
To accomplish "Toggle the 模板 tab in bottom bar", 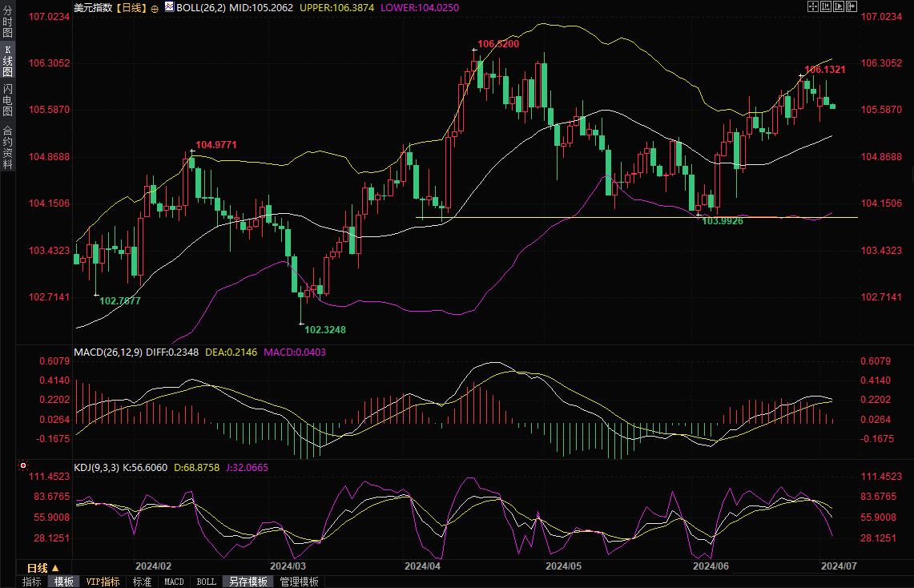I will [63, 582].
